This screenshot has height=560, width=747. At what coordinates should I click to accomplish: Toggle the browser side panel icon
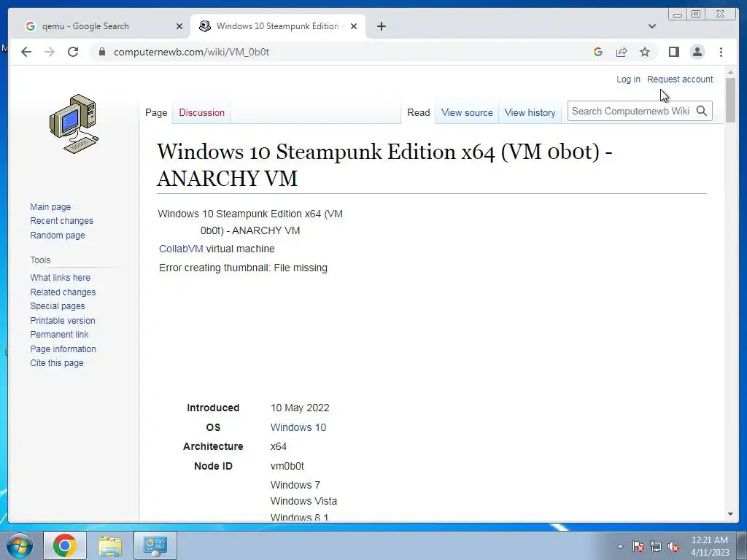point(673,52)
